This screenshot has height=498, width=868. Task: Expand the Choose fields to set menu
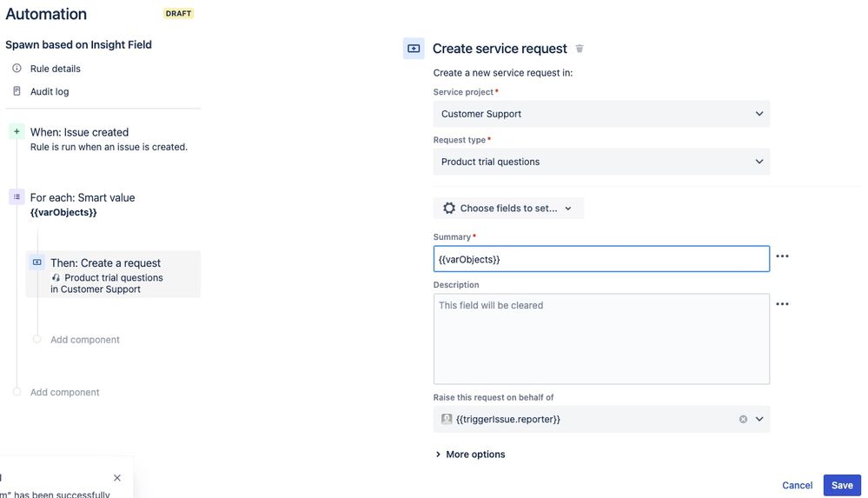tap(508, 209)
